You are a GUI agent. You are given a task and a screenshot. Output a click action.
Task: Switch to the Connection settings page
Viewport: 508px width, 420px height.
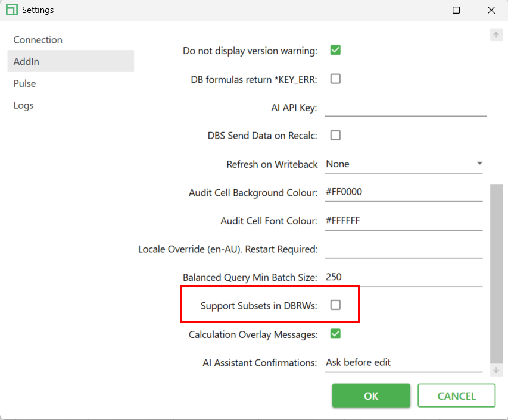click(x=71, y=39)
